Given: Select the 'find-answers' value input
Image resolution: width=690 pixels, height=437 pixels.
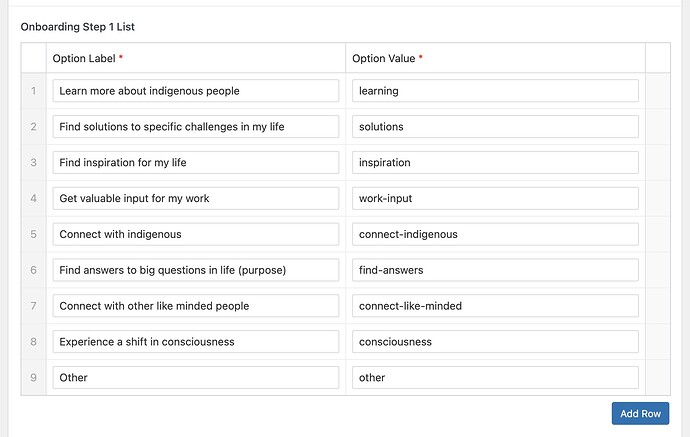Looking at the screenshot, I should click(x=495, y=270).
